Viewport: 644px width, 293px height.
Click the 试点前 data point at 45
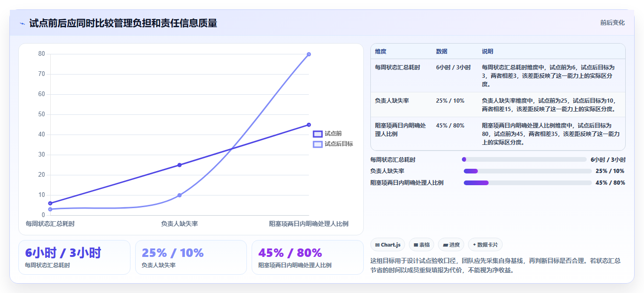pyautogui.click(x=309, y=125)
